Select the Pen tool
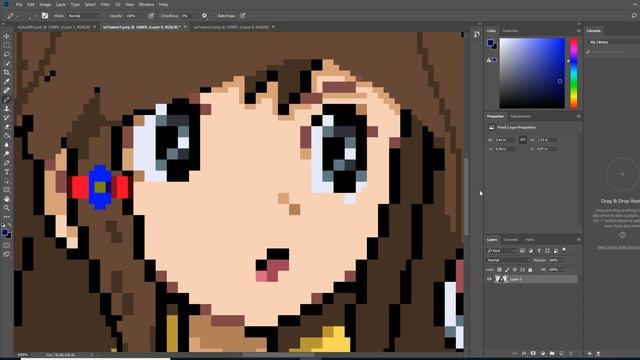 7,163
